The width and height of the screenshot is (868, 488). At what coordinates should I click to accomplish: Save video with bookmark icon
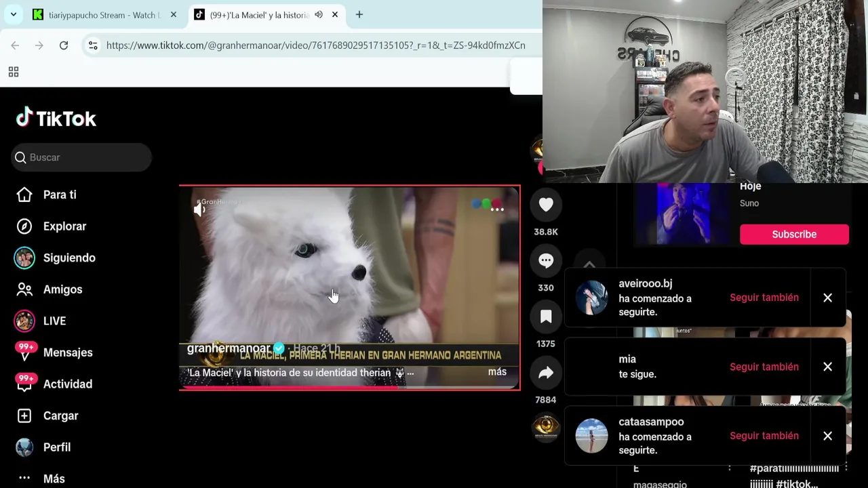click(x=546, y=317)
